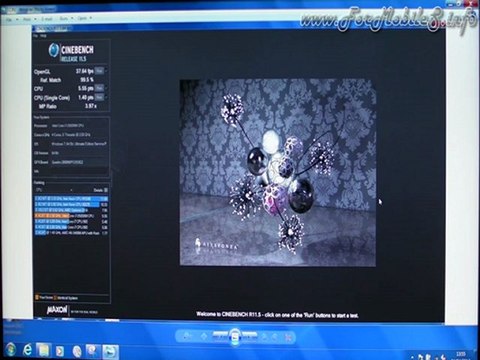Launch Internet Explorer from taskbar
The image size is (480, 360).
coord(28,350)
